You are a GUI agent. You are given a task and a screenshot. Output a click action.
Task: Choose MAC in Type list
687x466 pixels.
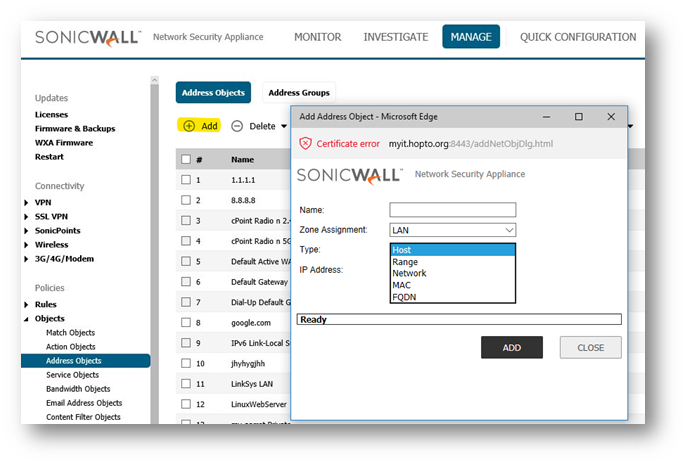pyautogui.click(x=453, y=285)
